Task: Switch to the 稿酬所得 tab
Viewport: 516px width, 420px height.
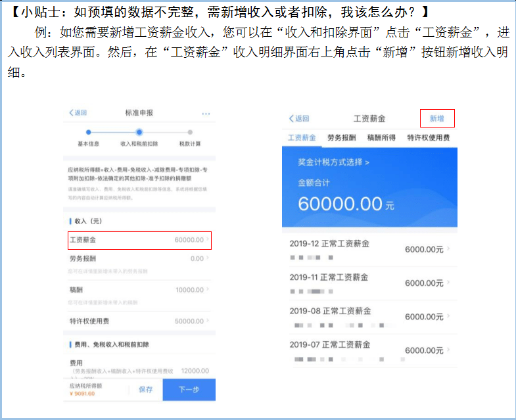Action: pos(381,138)
